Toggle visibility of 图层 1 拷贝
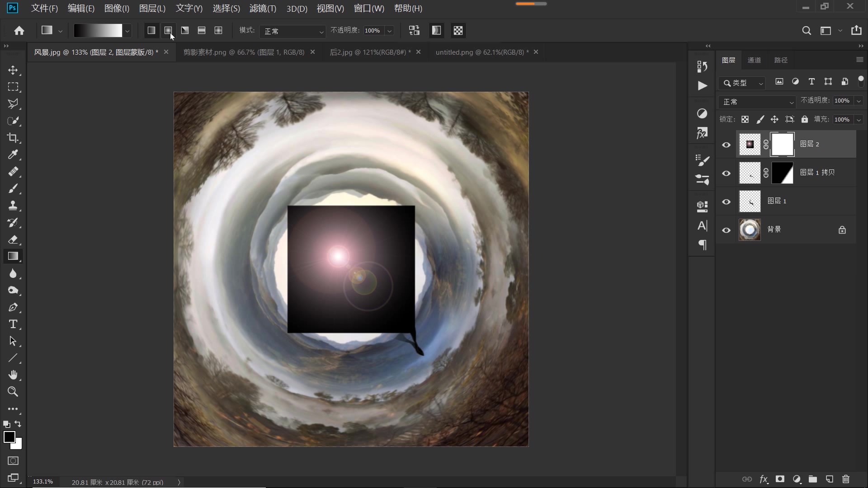This screenshot has width=868, height=488. click(726, 173)
